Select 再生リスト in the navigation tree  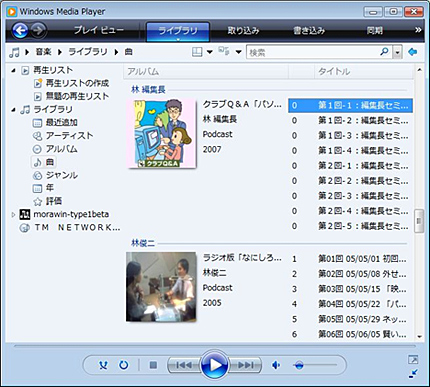tap(53, 70)
